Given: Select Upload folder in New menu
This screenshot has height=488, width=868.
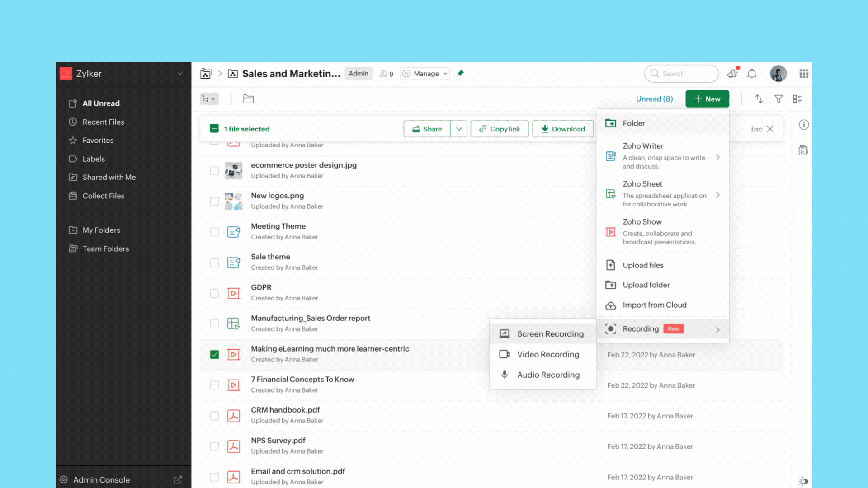Looking at the screenshot, I should point(663,285).
